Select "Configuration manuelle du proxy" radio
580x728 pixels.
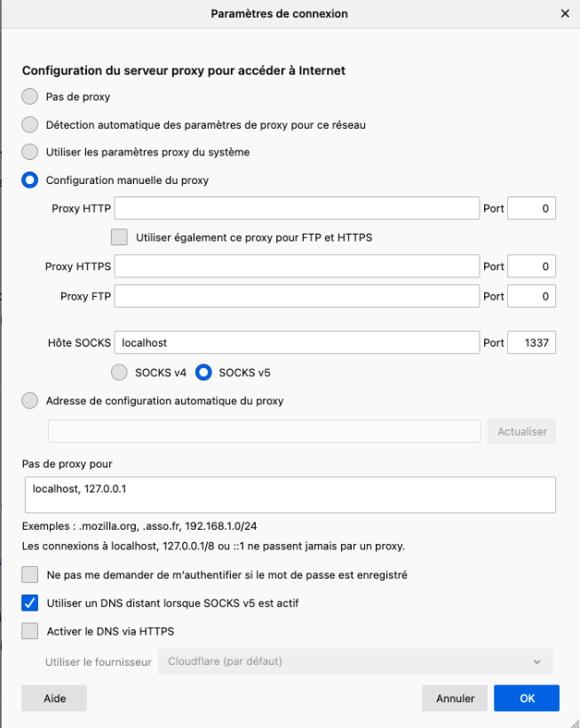click(29, 180)
